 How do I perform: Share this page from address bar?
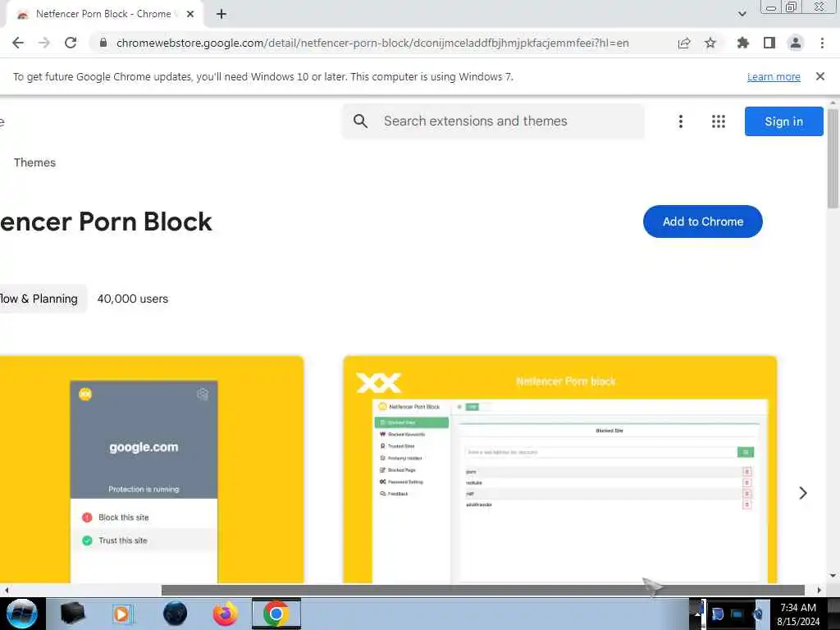coord(684,43)
